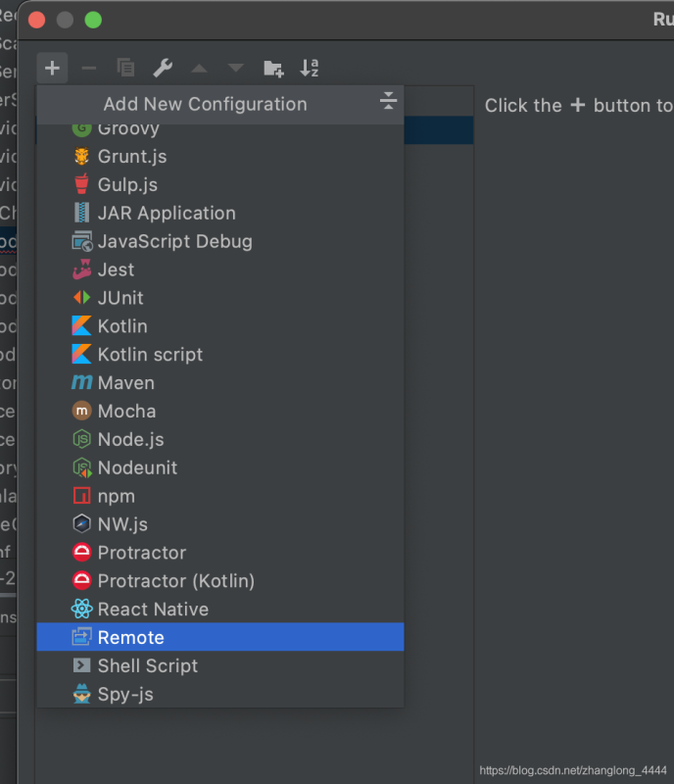
Task: Sort configurations alphabetically
Action: (311, 68)
